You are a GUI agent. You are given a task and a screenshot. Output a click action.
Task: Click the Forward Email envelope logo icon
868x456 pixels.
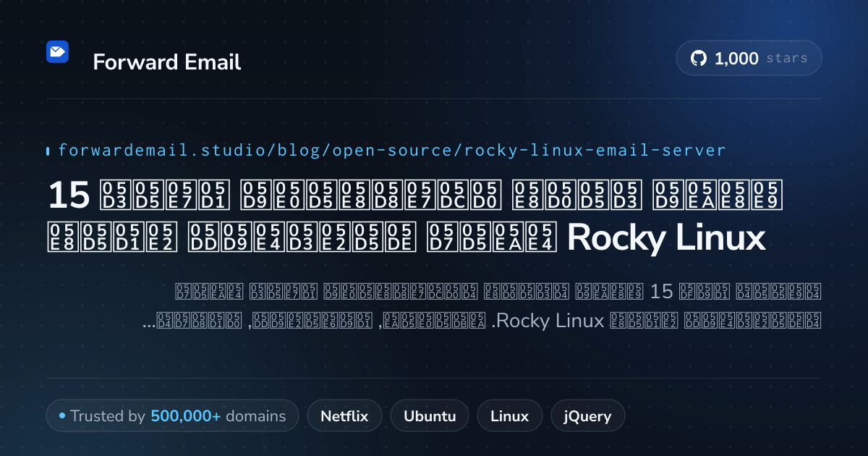point(57,52)
